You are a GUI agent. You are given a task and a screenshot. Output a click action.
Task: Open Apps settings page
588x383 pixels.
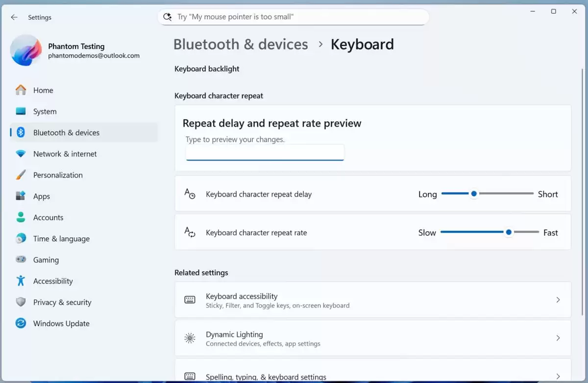coord(42,196)
